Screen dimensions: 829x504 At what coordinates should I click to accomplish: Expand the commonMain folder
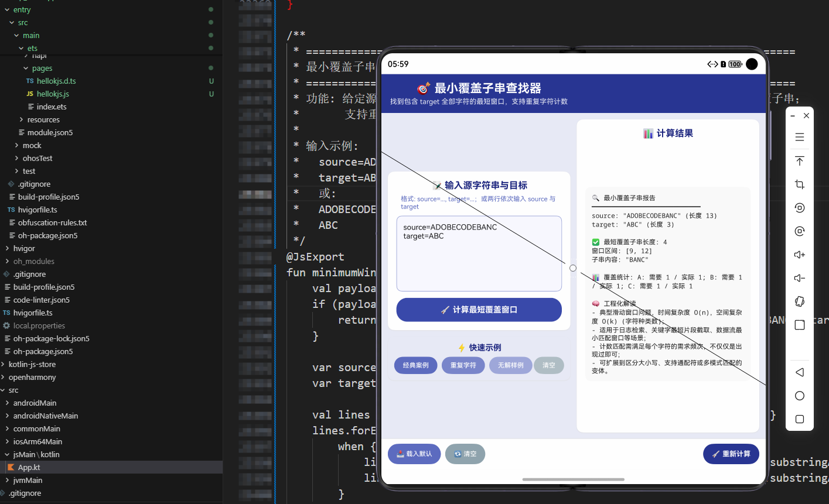click(6, 428)
